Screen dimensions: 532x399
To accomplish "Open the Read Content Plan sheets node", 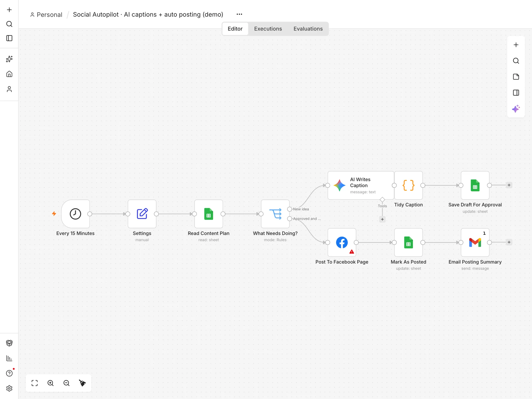I will [209, 214].
